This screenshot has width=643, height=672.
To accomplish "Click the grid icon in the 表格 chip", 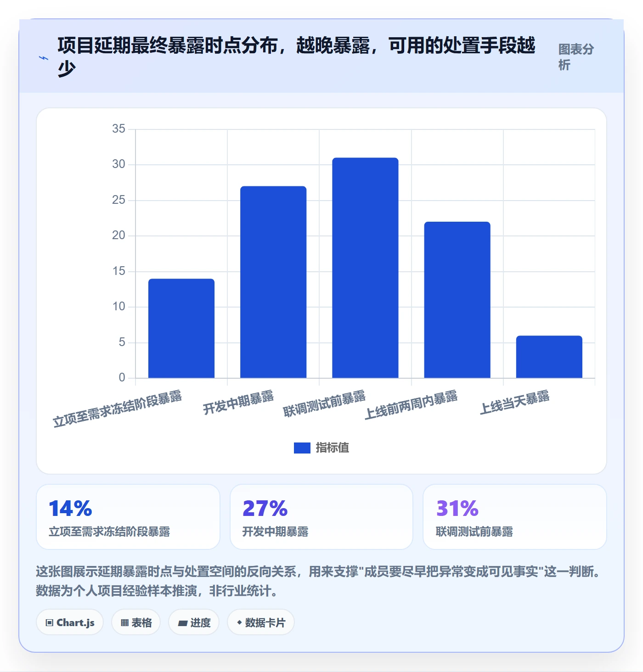I will pyautogui.click(x=124, y=623).
